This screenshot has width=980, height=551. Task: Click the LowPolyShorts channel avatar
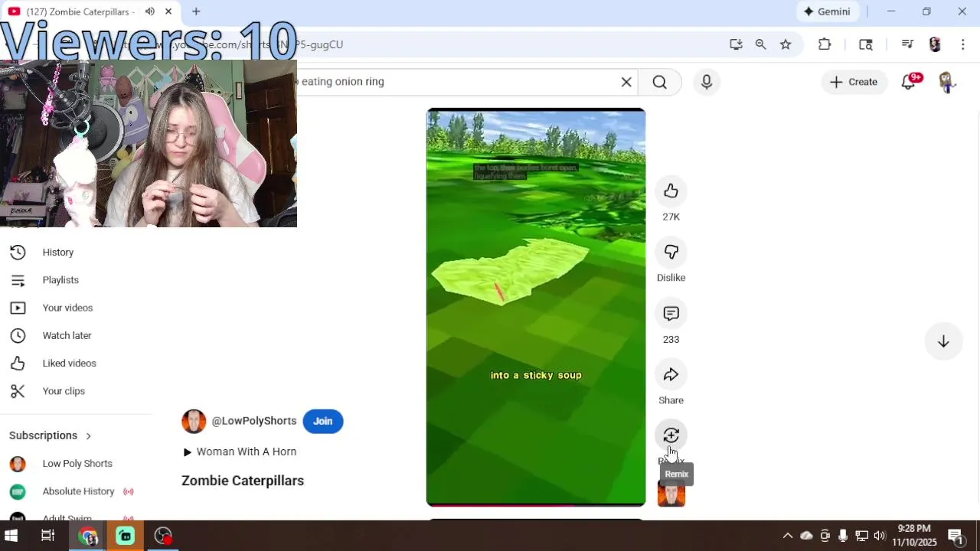[x=194, y=421]
